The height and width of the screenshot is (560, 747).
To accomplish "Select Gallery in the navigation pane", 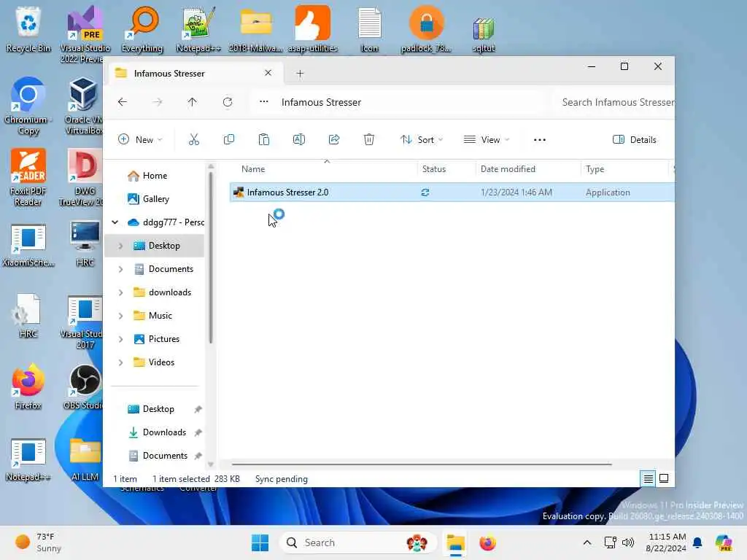I will tap(156, 199).
